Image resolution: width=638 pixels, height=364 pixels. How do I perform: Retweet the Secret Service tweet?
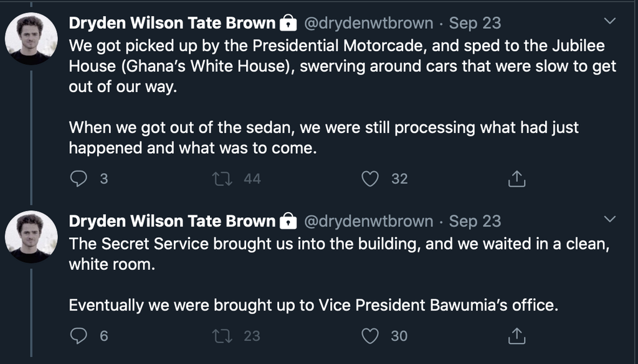tap(221, 336)
